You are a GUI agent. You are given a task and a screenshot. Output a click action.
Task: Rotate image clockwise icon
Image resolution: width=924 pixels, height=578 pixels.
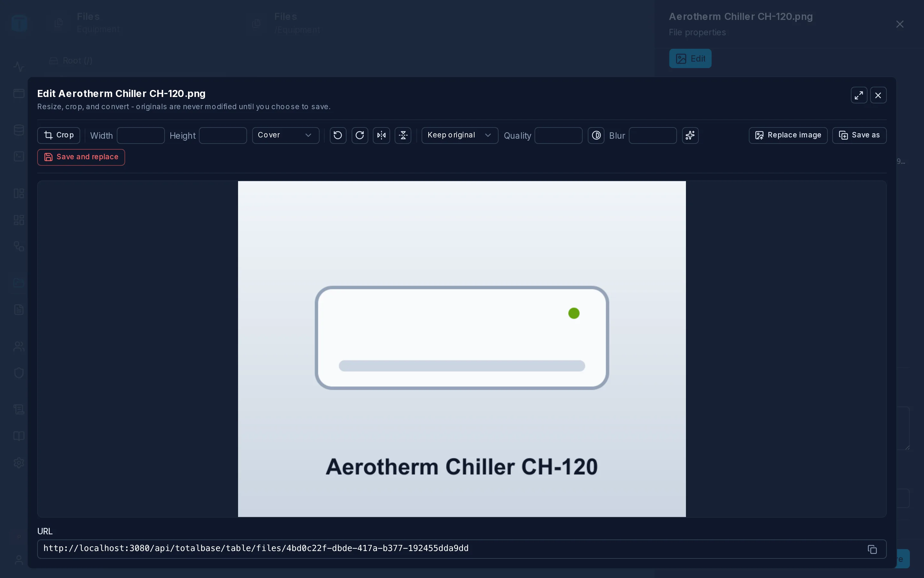click(360, 135)
